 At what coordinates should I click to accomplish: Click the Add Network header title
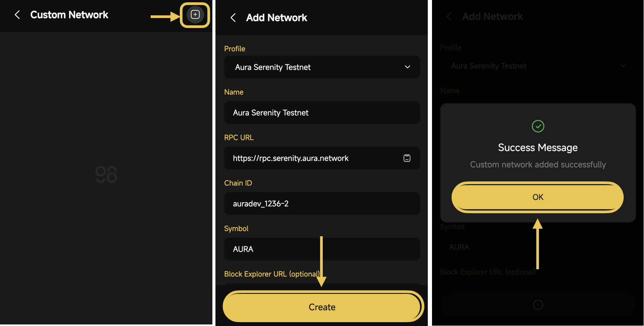point(277,18)
